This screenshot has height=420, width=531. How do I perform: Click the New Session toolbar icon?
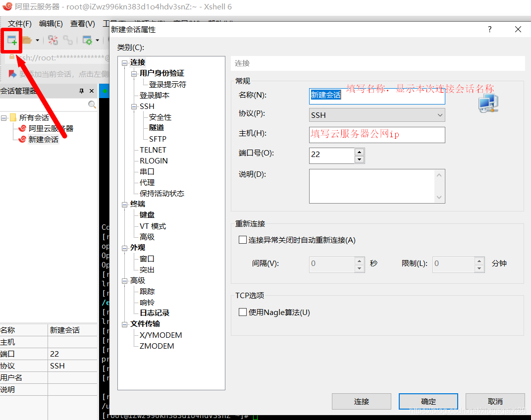[11, 40]
